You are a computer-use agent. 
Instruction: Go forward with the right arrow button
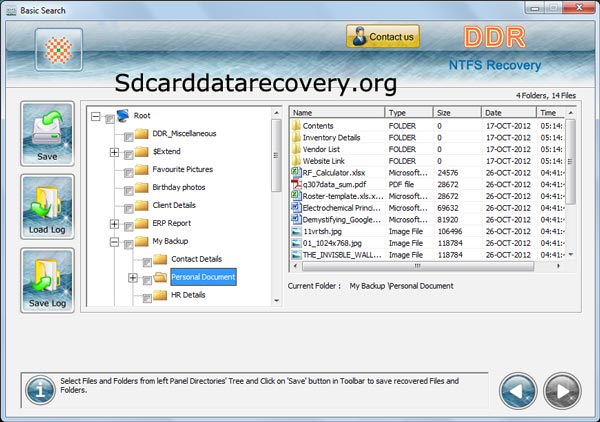point(562,391)
